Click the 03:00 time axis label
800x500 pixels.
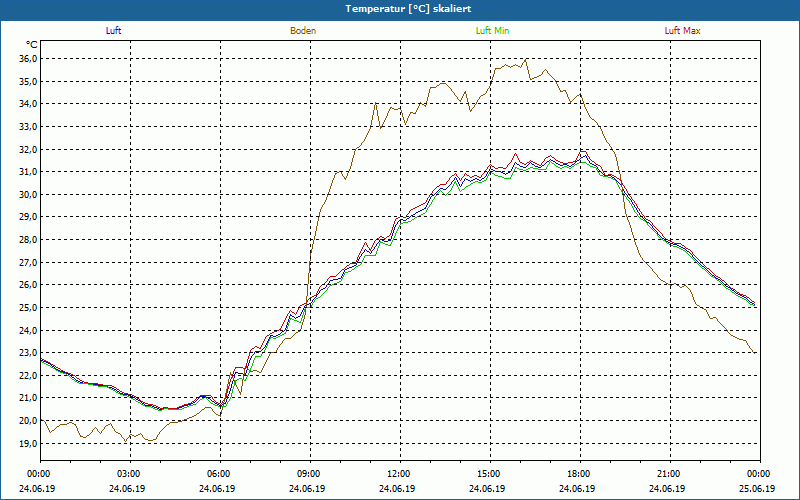(129, 474)
